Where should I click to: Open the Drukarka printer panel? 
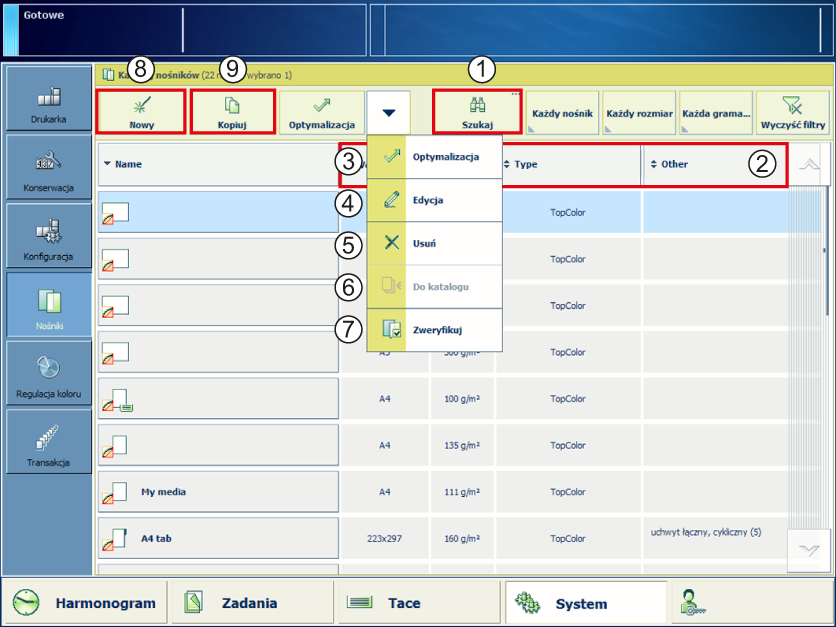(x=49, y=102)
